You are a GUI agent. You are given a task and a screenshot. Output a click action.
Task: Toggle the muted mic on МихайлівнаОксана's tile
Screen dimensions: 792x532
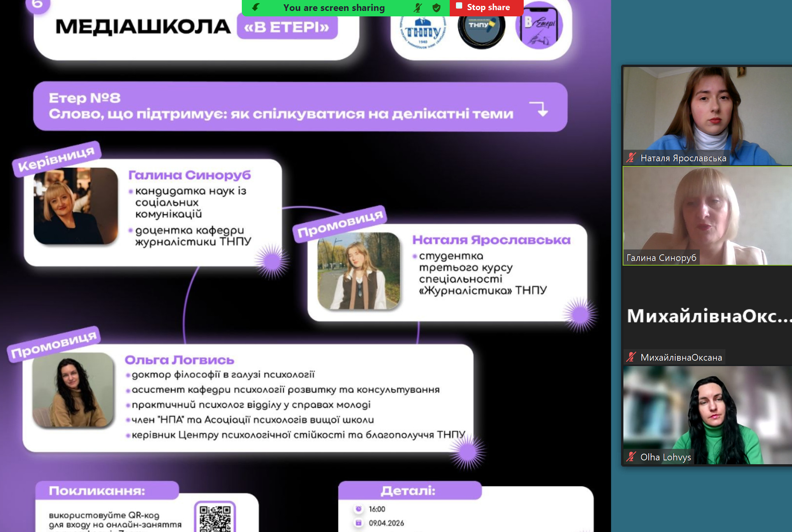click(x=632, y=357)
